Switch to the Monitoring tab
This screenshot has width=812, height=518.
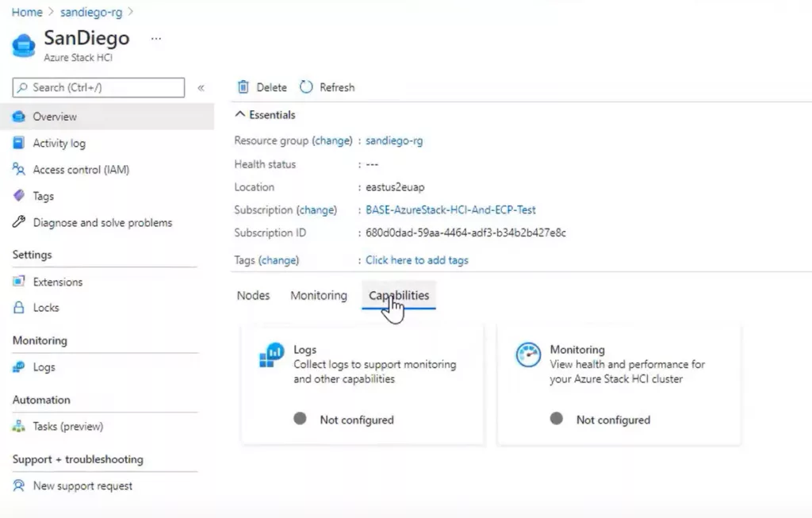pyautogui.click(x=319, y=295)
